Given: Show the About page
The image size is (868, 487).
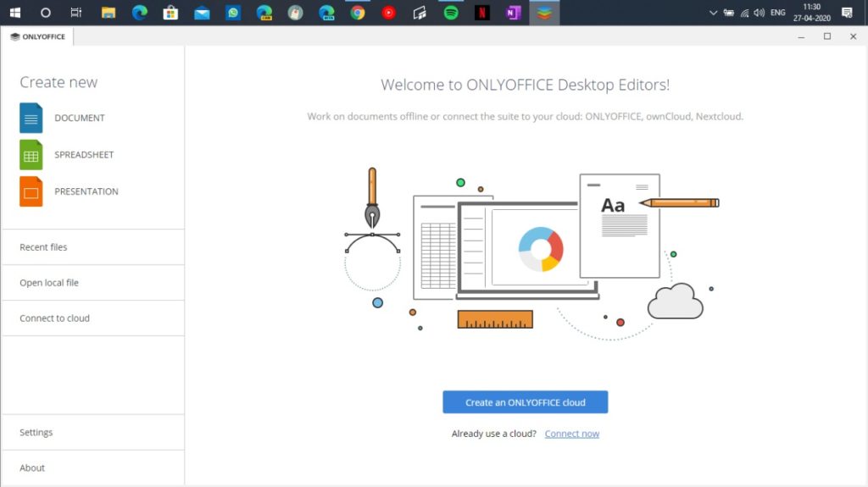Looking at the screenshot, I should click(x=93, y=468).
